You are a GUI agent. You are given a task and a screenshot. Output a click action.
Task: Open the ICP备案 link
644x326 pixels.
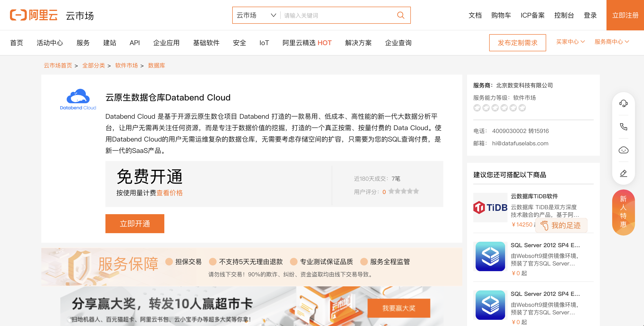[x=532, y=15]
